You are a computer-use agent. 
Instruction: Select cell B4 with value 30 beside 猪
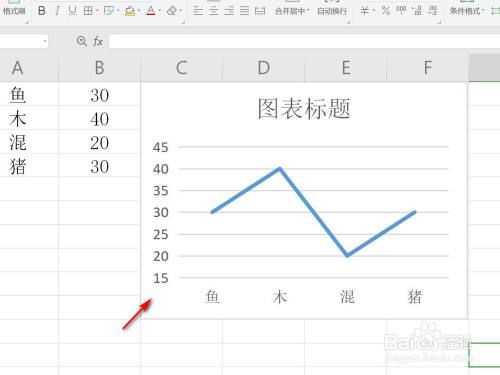(x=99, y=166)
